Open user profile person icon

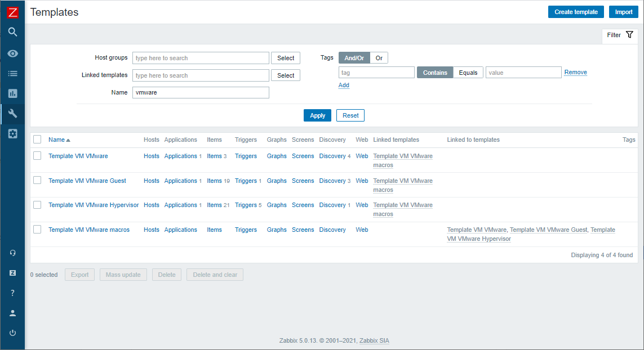coord(13,313)
